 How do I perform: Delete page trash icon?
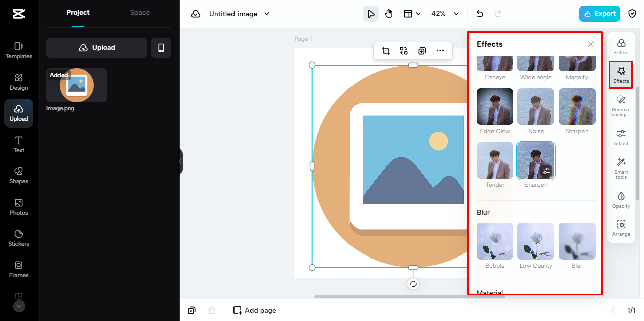point(212,310)
